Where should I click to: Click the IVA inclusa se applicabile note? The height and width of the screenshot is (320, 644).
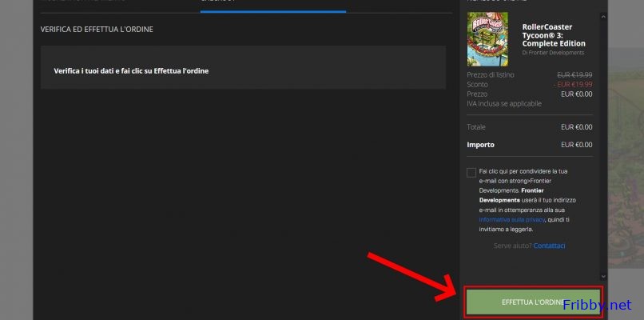tap(504, 103)
